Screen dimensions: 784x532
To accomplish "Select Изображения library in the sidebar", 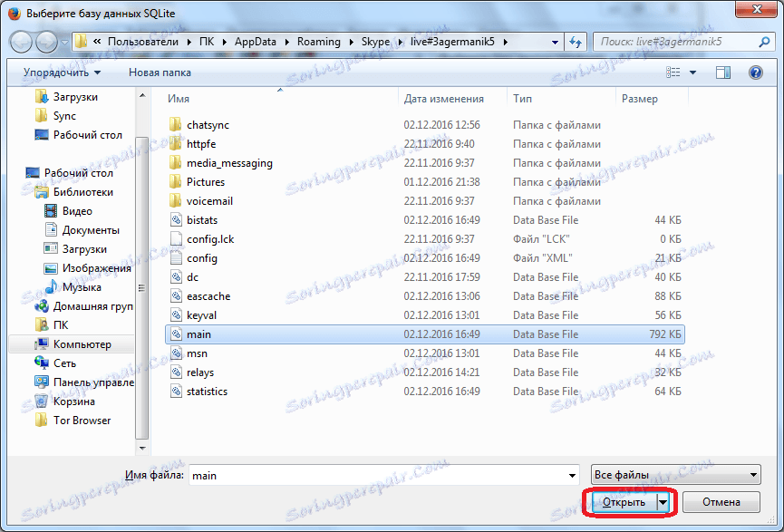I will [x=88, y=267].
